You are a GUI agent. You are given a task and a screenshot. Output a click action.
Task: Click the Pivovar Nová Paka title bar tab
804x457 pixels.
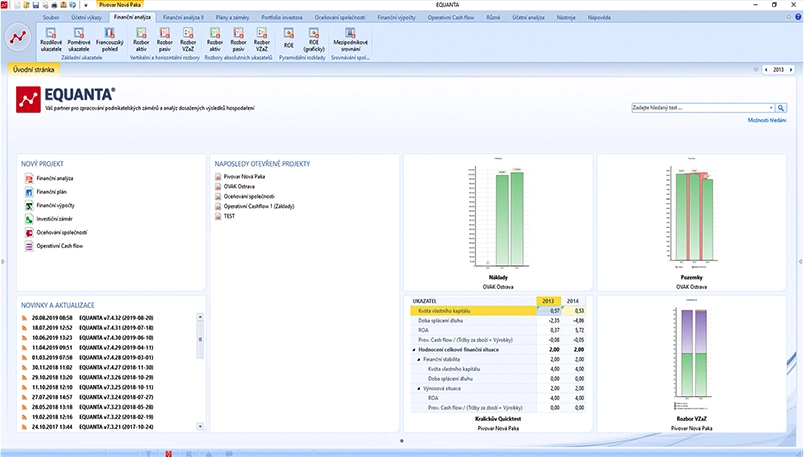119,5
